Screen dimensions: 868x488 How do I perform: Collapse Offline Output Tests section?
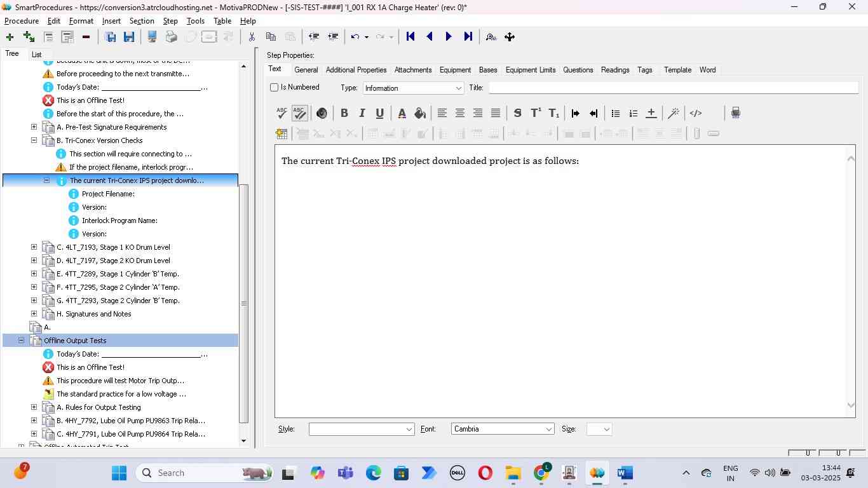point(22,341)
